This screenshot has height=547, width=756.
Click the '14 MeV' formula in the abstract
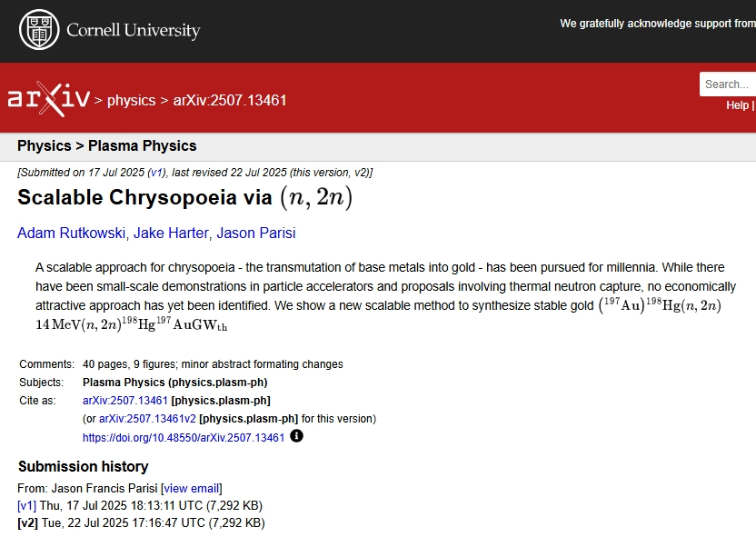tap(58, 324)
